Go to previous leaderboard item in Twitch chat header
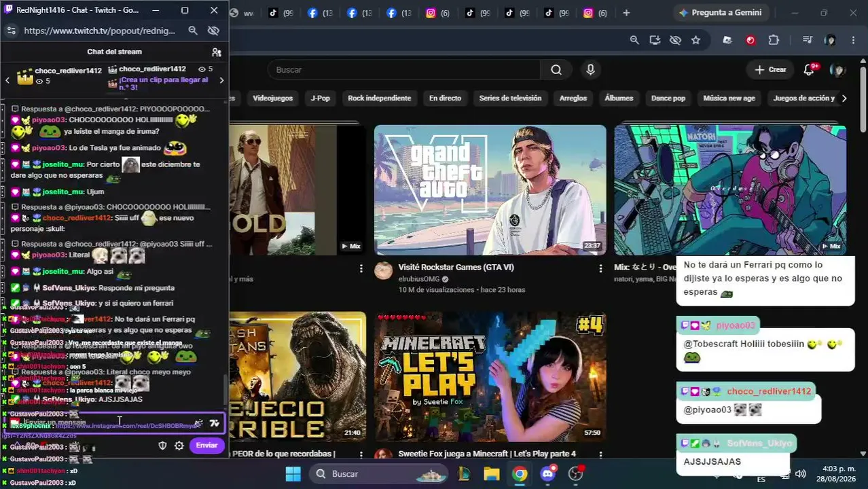The image size is (868, 489). pyautogui.click(x=7, y=80)
